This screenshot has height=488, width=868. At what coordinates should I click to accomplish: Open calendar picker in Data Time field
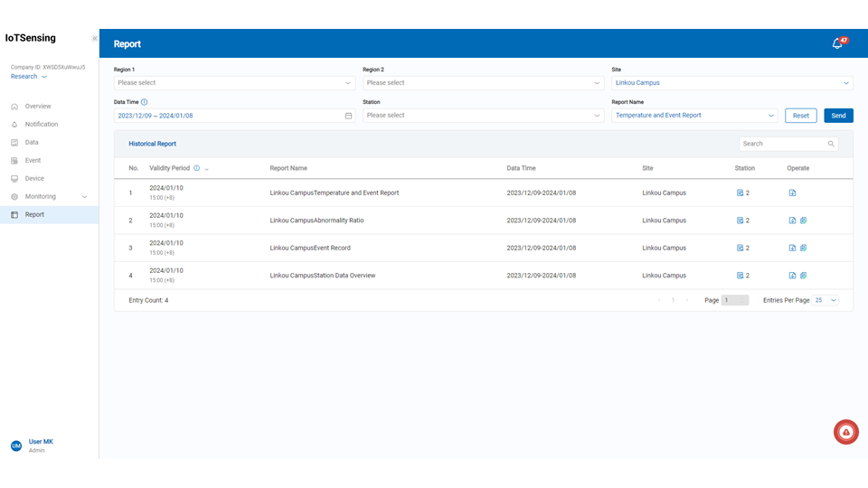[x=348, y=116]
